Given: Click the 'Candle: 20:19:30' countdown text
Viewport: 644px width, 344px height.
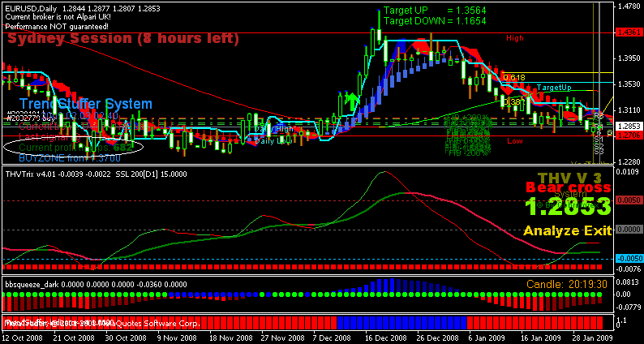Looking at the screenshot, I should tap(569, 284).
